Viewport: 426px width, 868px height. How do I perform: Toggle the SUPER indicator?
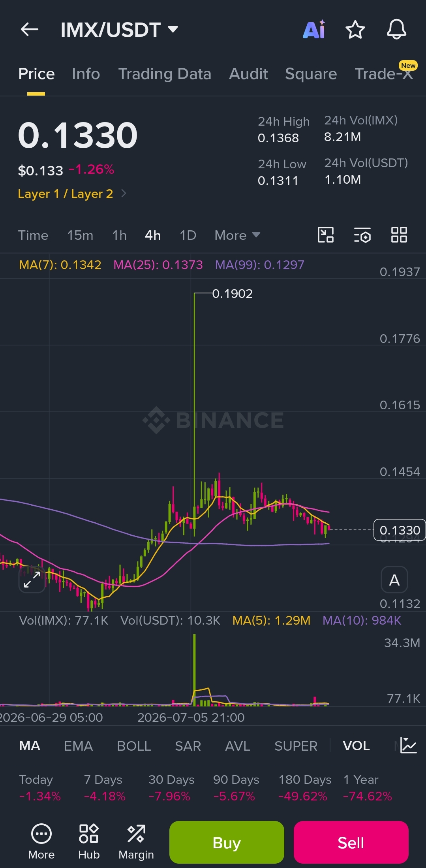(296, 746)
